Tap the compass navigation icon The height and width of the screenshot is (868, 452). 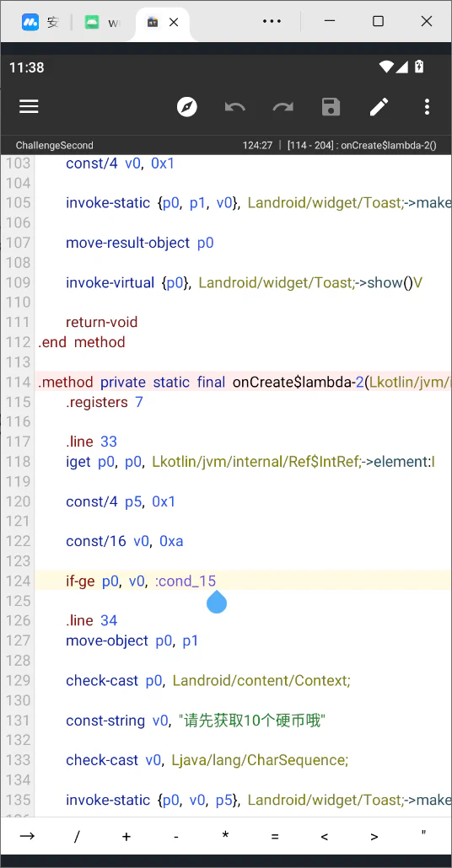(x=187, y=106)
